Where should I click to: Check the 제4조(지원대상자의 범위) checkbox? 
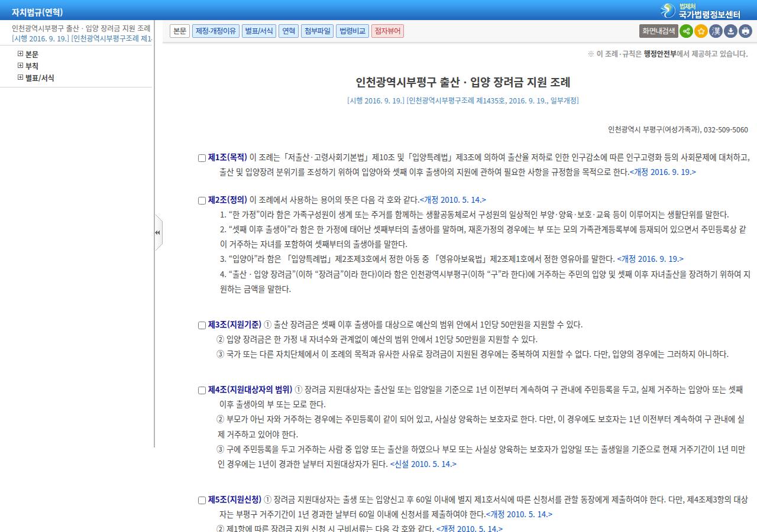coord(202,390)
